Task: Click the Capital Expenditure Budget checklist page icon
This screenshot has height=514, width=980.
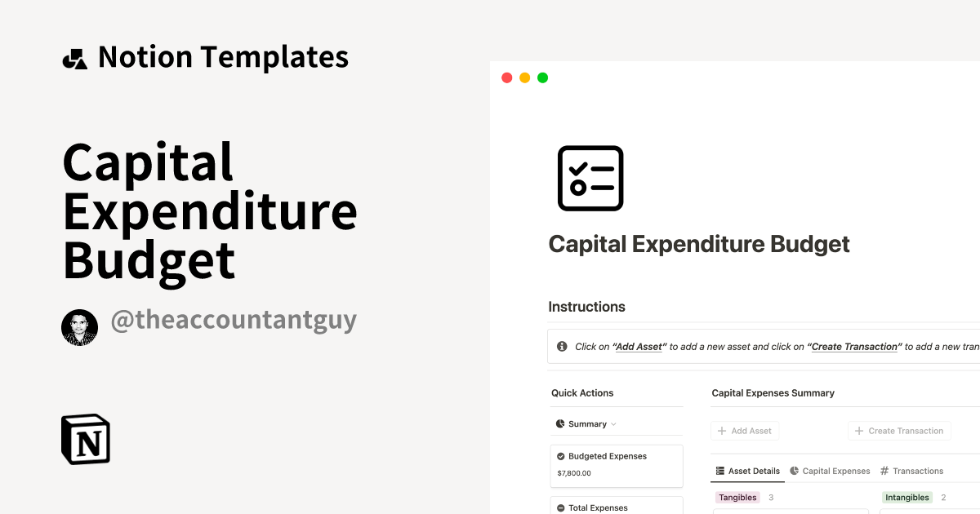Action: click(x=590, y=178)
